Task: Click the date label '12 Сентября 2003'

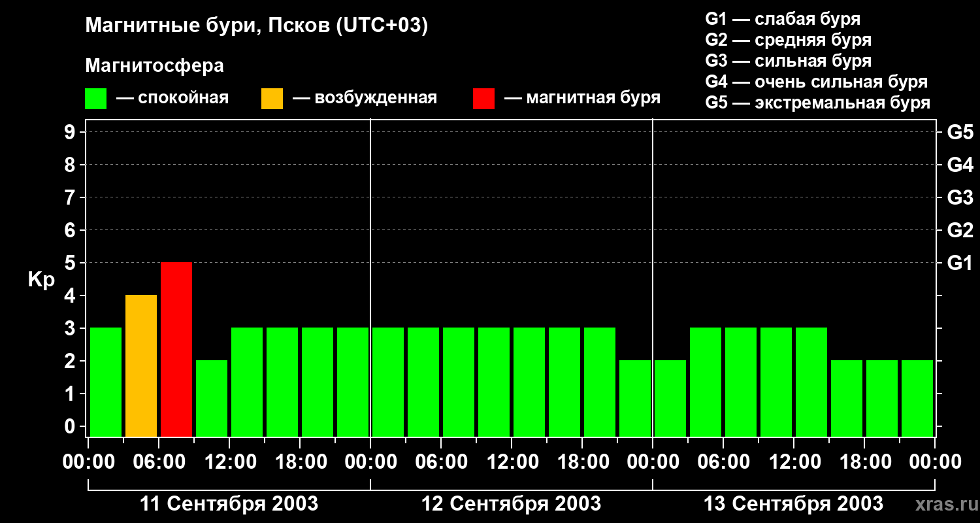Action: tap(512, 504)
